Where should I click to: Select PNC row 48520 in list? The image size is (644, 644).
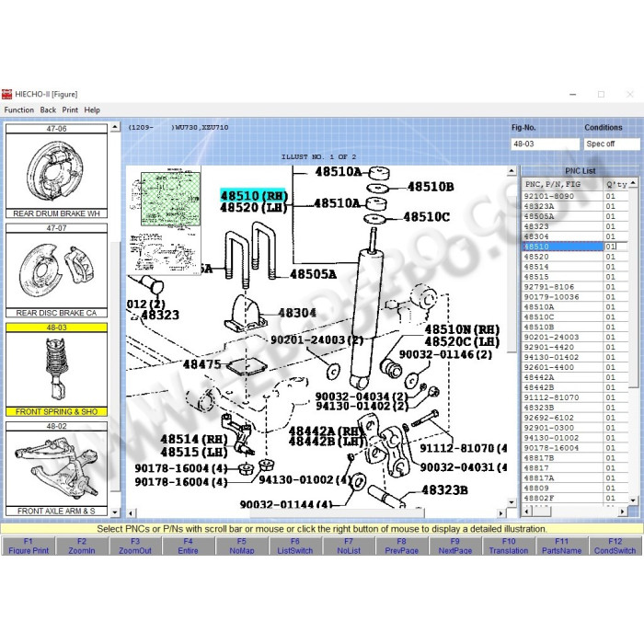pos(575,257)
